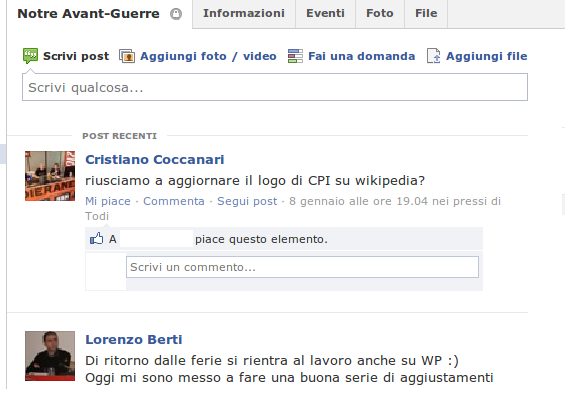This screenshot has width=582, height=411.
Task: Focus the Scrivi qualcosa text box
Action: point(275,87)
